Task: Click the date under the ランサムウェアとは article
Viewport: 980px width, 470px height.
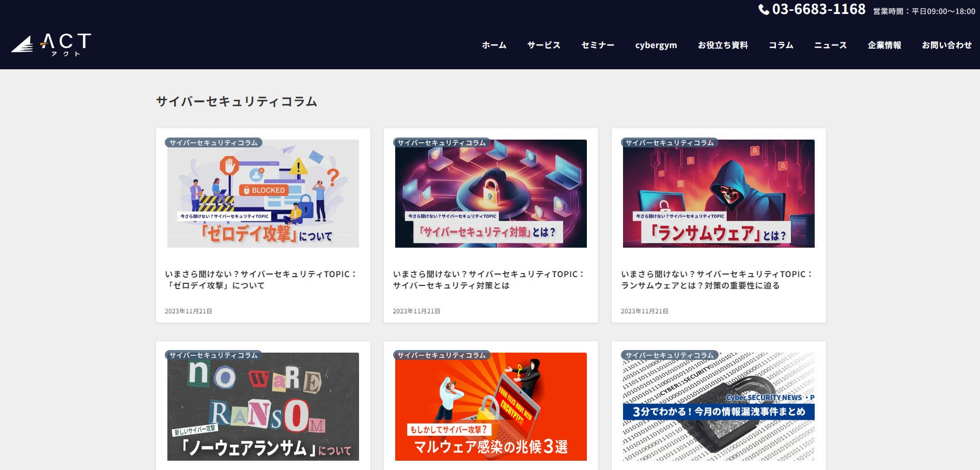Action: (x=645, y=311)
